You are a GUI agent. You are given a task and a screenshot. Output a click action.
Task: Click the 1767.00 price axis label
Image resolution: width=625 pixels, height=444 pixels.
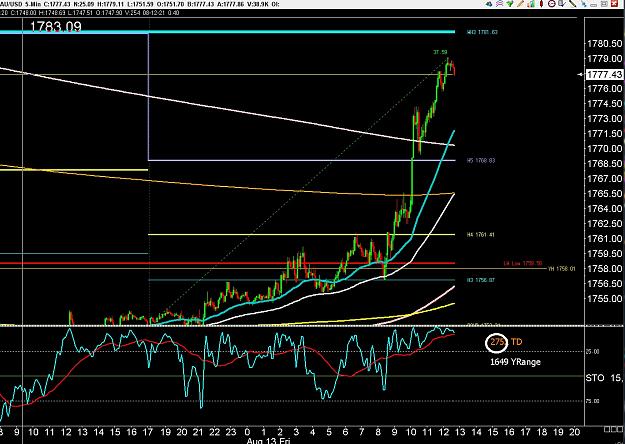point(604,179)
